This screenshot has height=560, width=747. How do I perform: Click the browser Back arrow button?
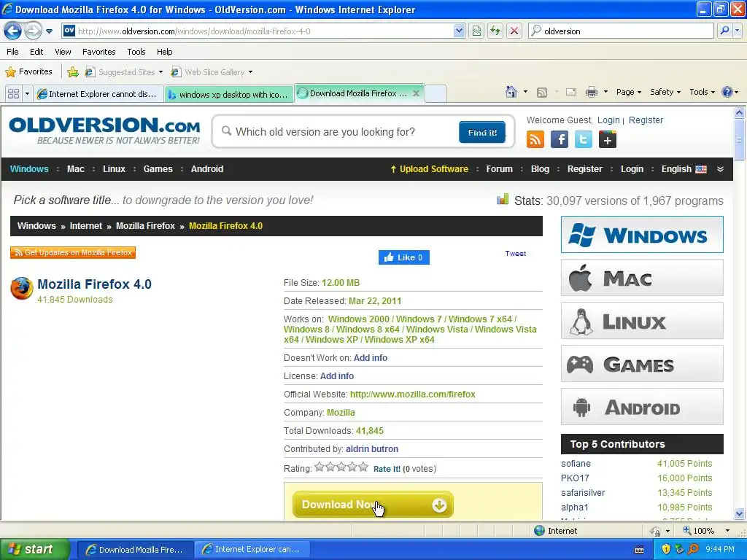[x=13, y=31]
